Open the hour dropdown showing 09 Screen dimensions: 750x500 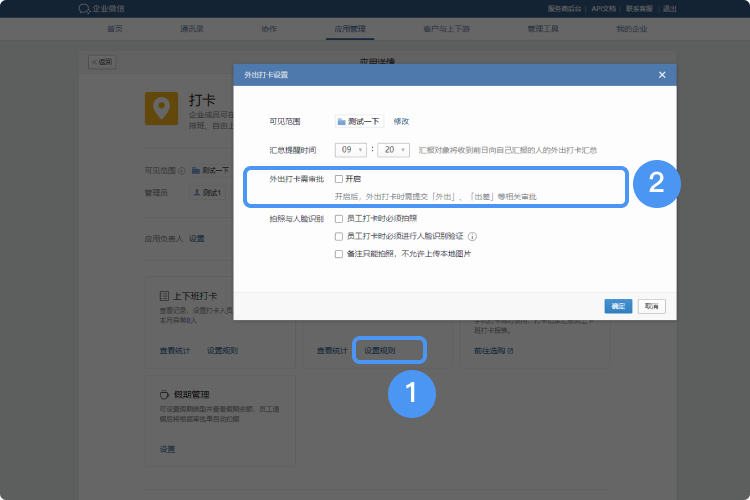[x=351, y=150]
